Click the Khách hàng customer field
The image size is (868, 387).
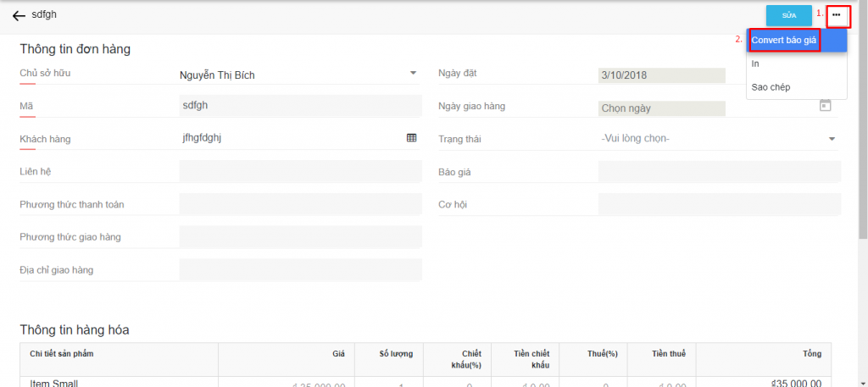(x=288, y=137)
